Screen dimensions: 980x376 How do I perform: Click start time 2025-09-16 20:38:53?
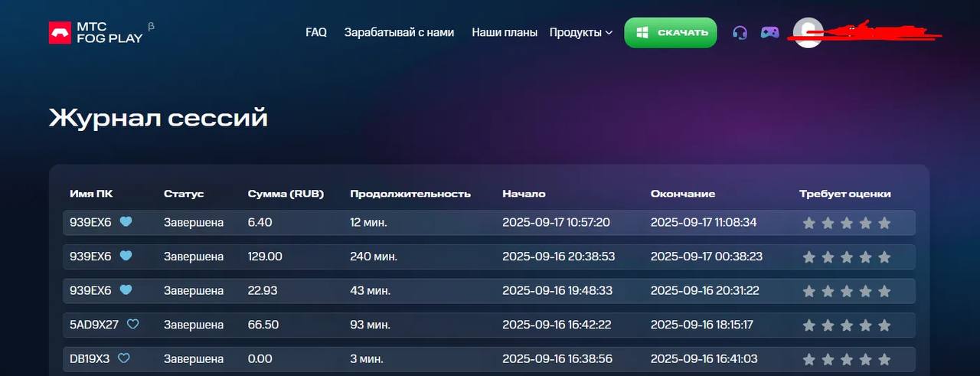tap(559, 257)
